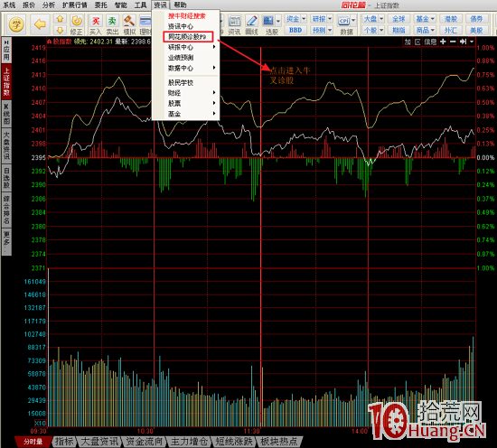Click the 加 chart header button

(408, 42)
